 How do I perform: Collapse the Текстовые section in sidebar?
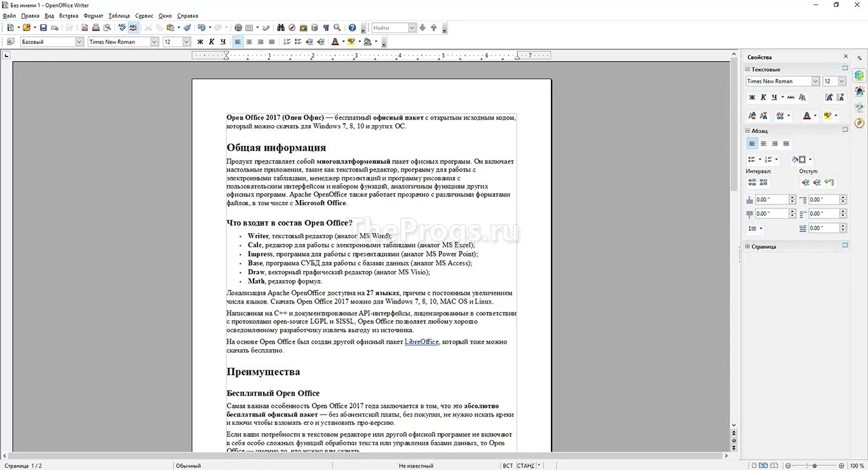(x=748, y=69)
